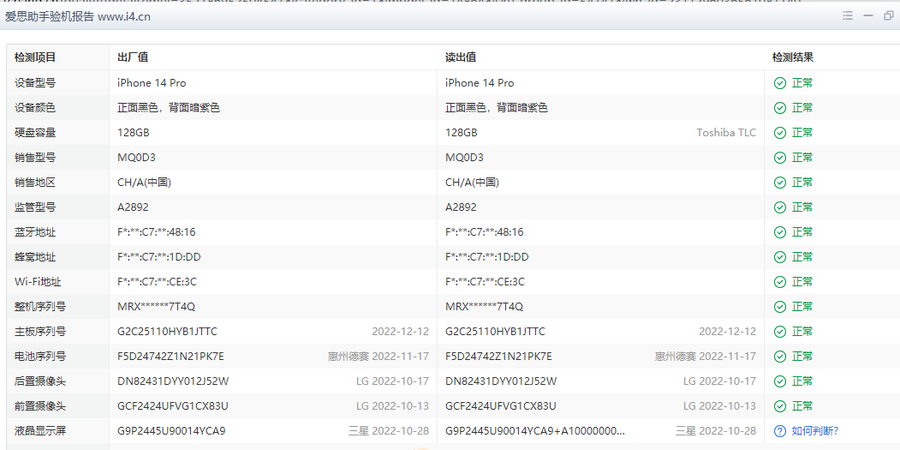Click the 硬盘容量 row label

(35, 133)
